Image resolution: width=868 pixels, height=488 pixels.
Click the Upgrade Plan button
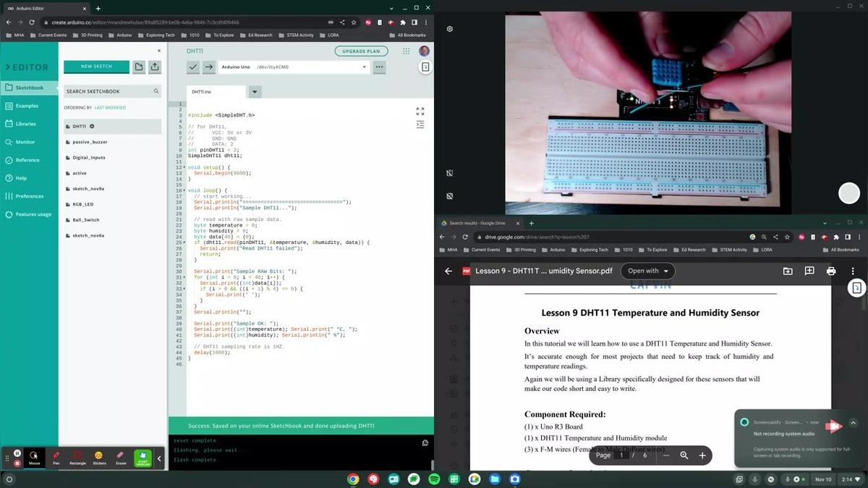coord(361,51)
